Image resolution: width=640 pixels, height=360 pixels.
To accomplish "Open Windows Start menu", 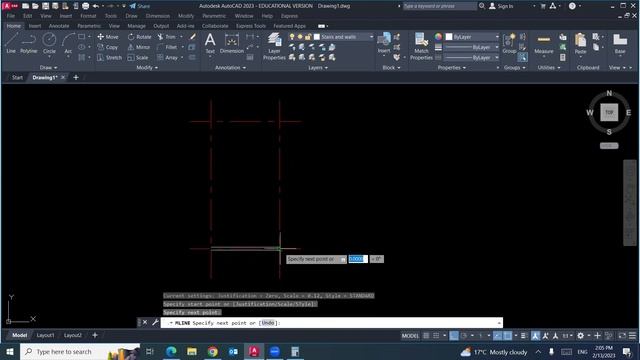I will click(x=9, y=351).
